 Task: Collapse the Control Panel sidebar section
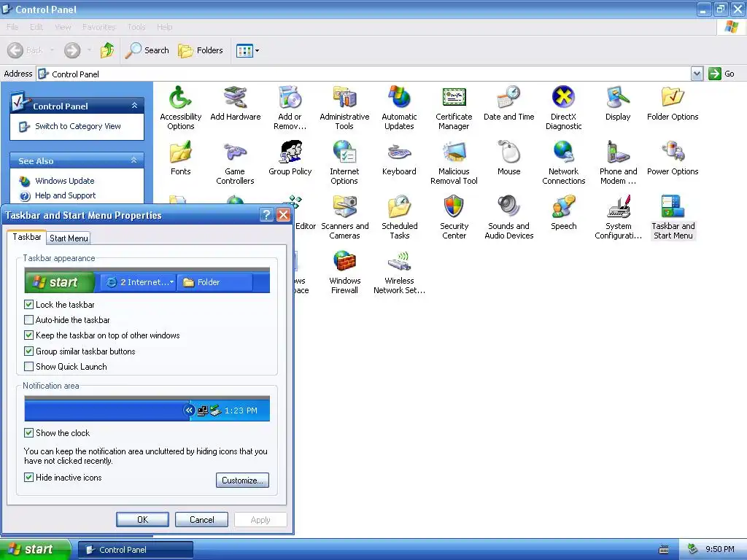(134, 106)
